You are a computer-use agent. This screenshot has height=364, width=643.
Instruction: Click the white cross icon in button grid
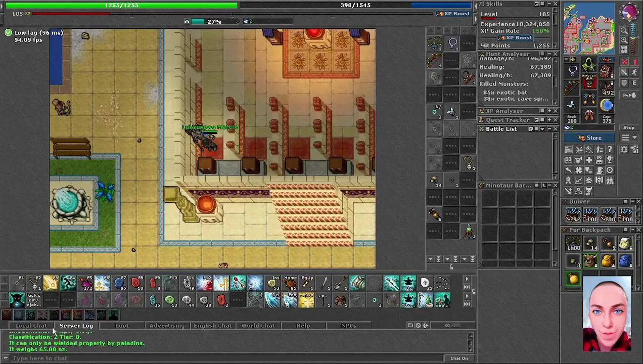589,160
